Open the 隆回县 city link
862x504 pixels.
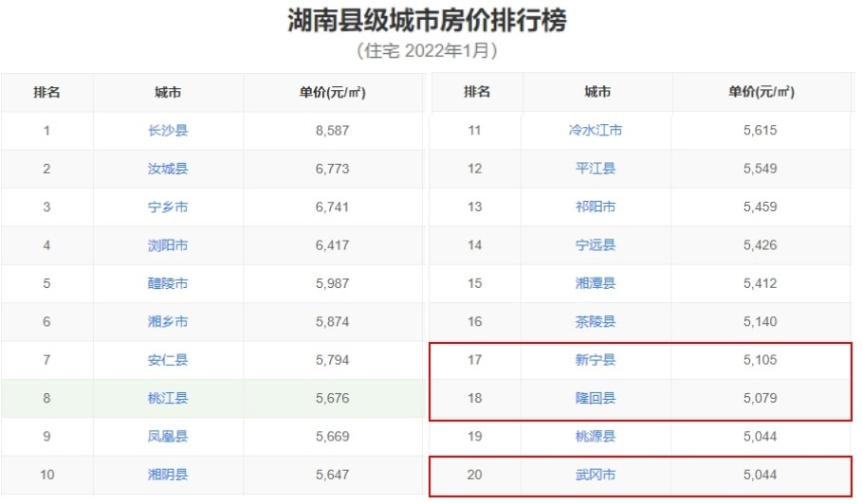click(596, 398)
